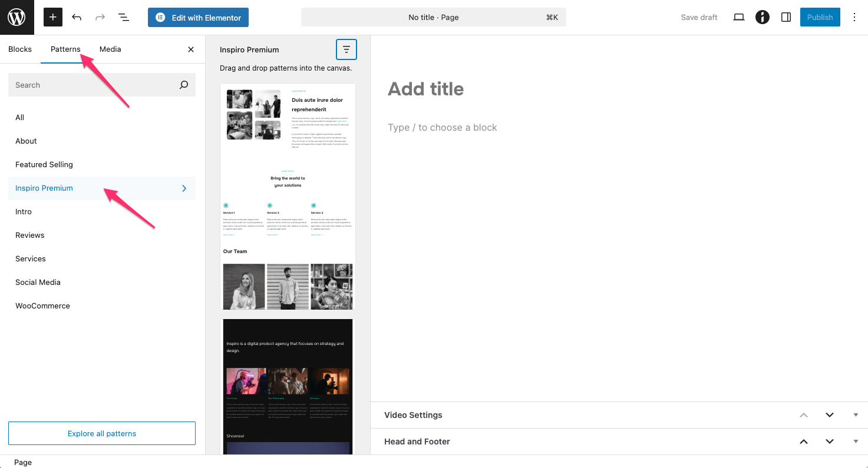This screenshot has height=468, width=868.
Task: Open the page preview device icon
Action: tap(738, 17)
